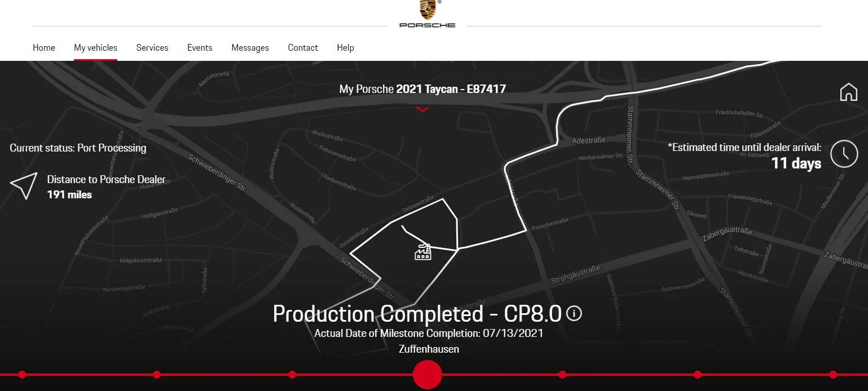
Task: Click the navigation arrow icon near Distance
Action: (24, 185)
